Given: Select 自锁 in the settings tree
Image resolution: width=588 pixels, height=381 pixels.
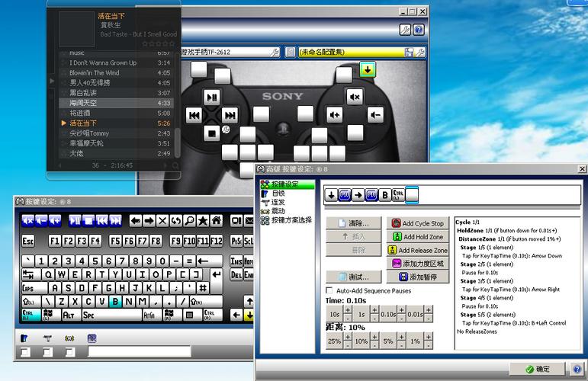Looking at the screenshot, I should [278, 194].
